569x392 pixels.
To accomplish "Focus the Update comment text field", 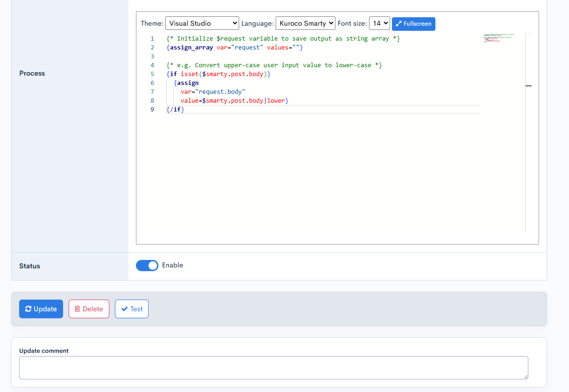I will tap(273, 368).
